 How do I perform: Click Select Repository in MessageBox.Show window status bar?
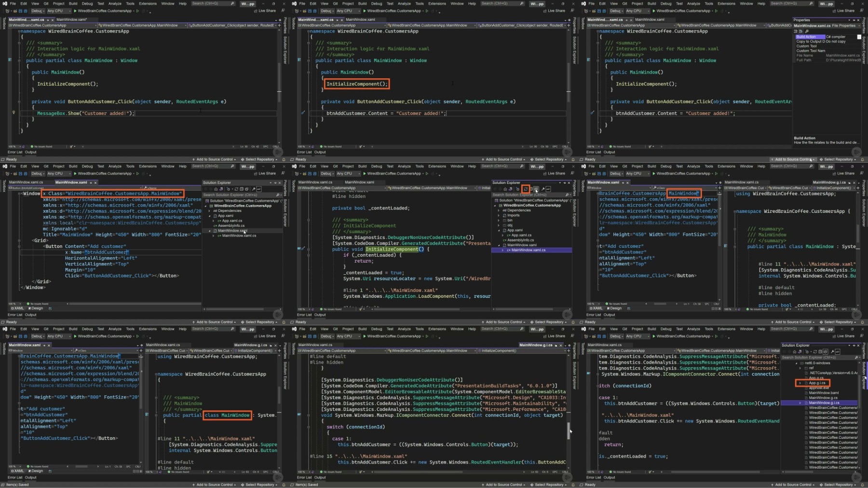coord(259,159)
